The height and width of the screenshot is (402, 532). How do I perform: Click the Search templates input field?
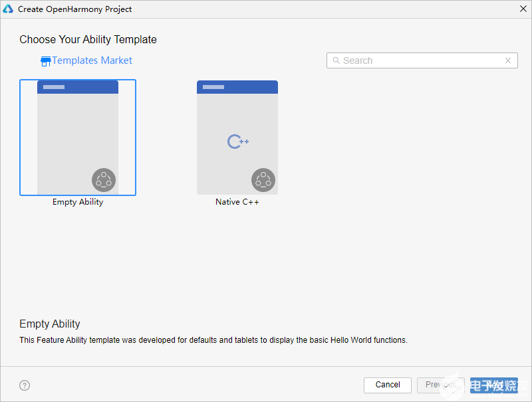point(422,60)
